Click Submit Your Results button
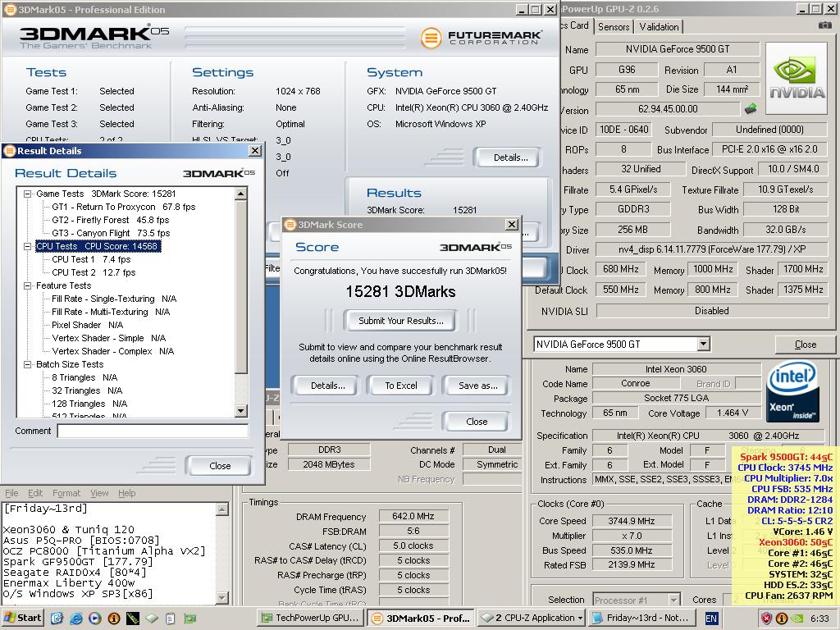840x630 pixels. [400, 321]
